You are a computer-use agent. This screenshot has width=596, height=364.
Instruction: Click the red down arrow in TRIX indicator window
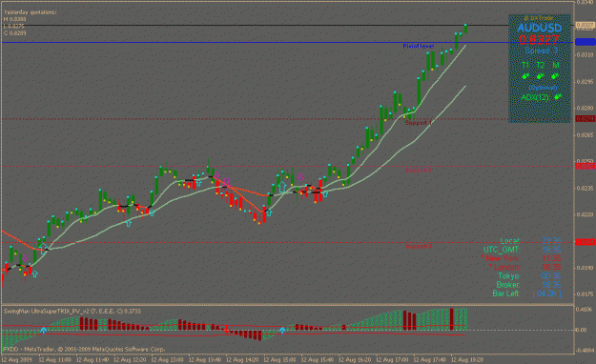[227, 329]
